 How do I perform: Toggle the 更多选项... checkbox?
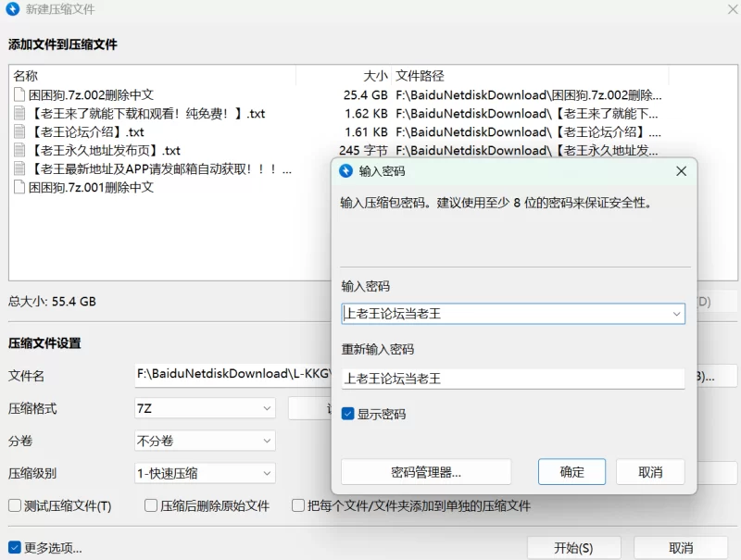click(15, 548)
